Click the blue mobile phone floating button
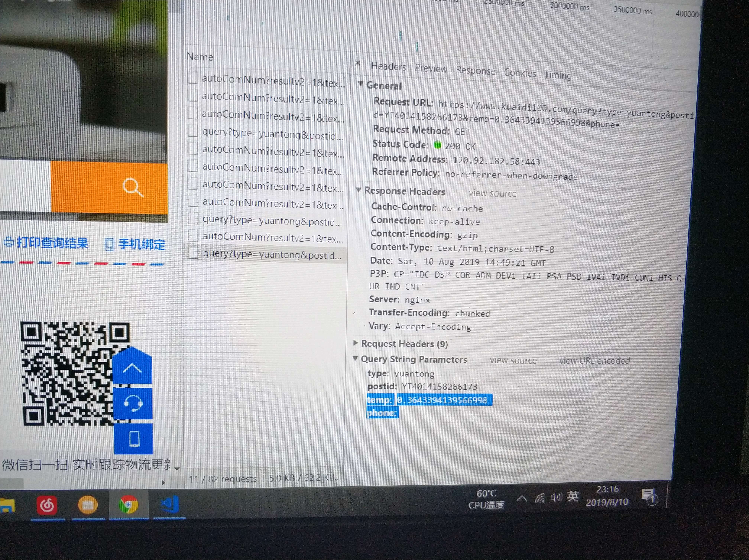The image size is (749, 560). pyautogui.click(x=134, y=439)
